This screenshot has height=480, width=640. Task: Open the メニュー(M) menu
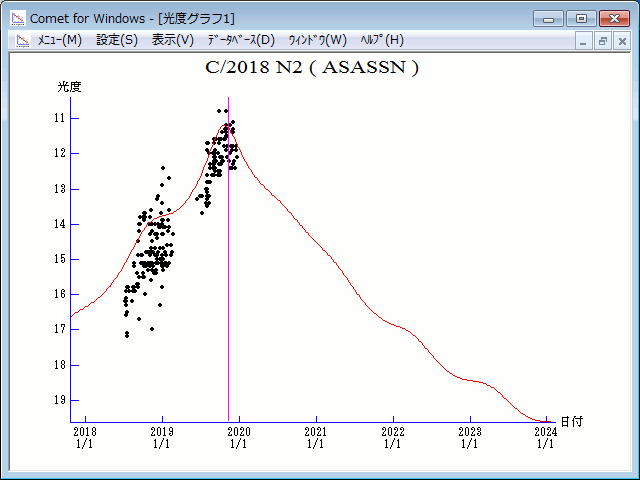click(60, 40)
